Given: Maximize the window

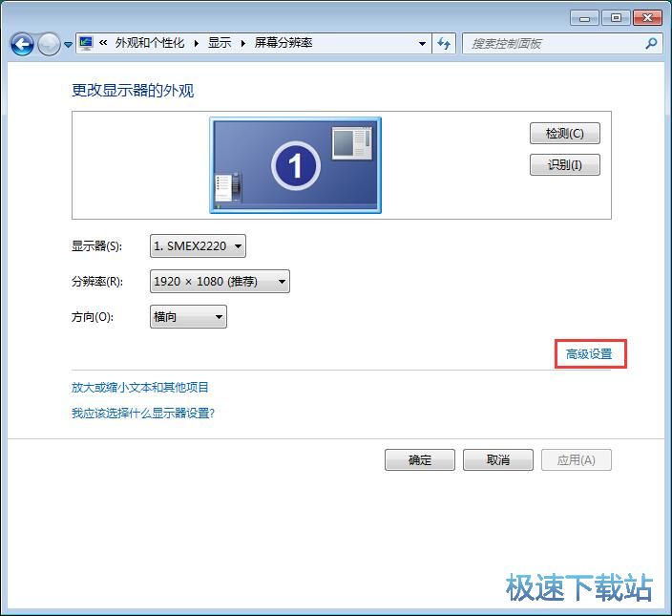Looking at the screenshot, I should coord(616,18).
